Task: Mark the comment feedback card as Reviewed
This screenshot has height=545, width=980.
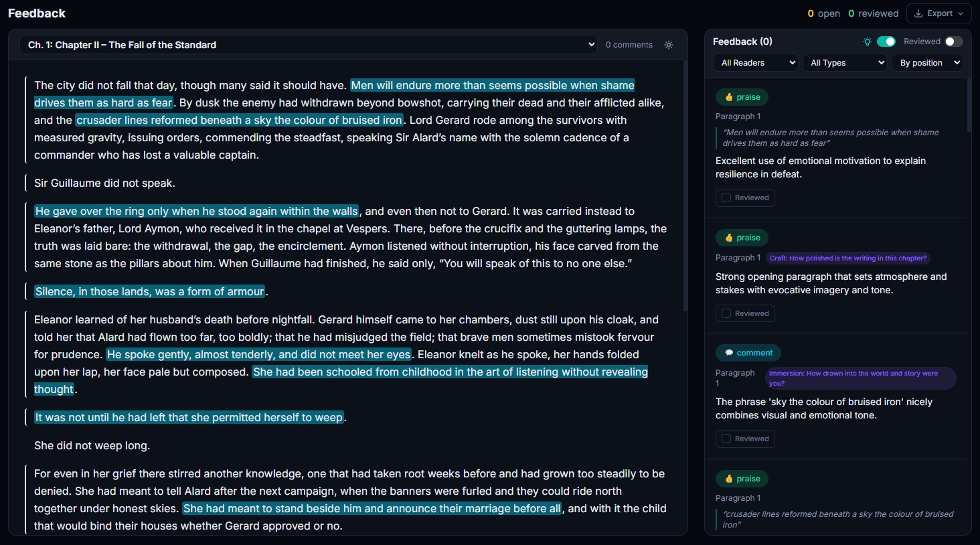Action: click(745, 439)
